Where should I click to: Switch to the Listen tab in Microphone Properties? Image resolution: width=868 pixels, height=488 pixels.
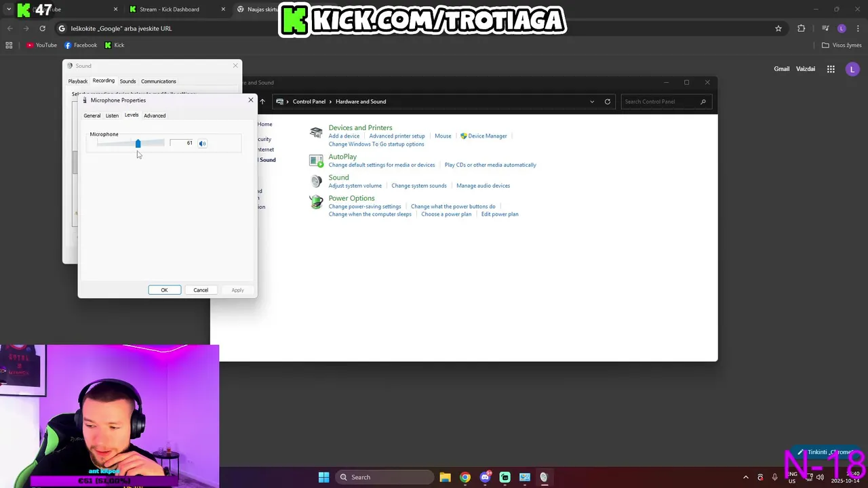[x=112, y=116]
